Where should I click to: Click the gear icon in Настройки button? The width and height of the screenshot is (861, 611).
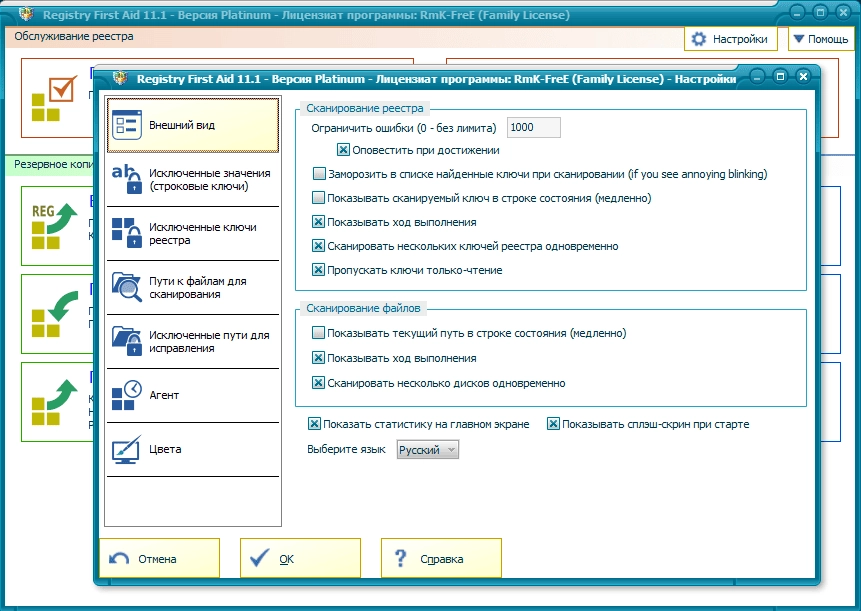(x=698, y=39)
